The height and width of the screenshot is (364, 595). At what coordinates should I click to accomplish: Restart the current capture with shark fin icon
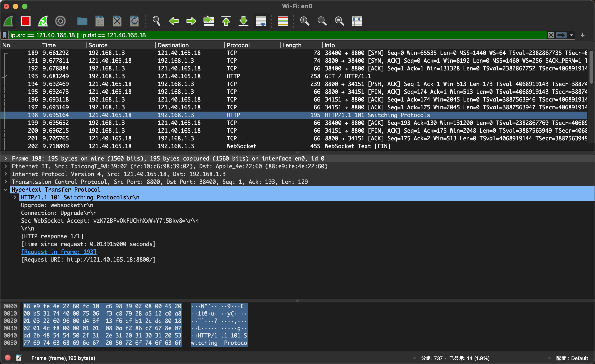click(43, 21)
